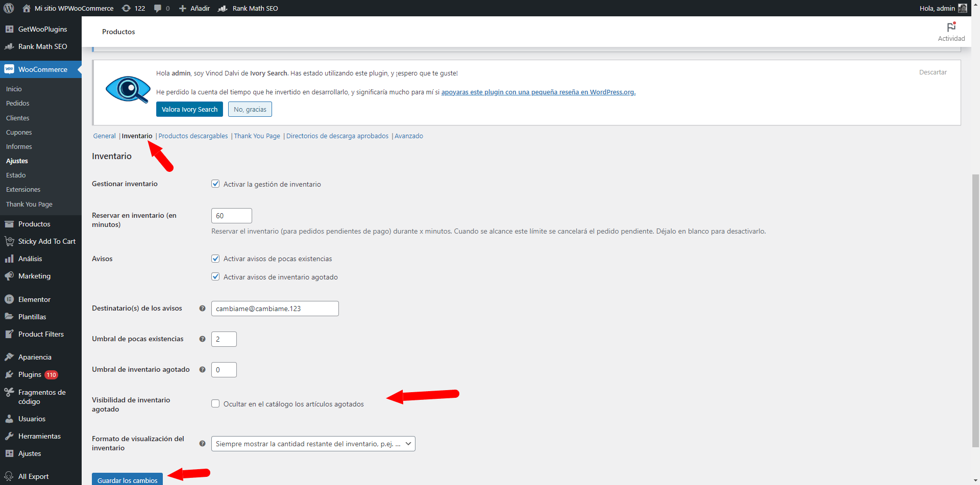Click the Mi sitio WPWooCommerce site name
Image resolution: width=980 pixels, height=485 pixels.
click(x=74, y=8)
